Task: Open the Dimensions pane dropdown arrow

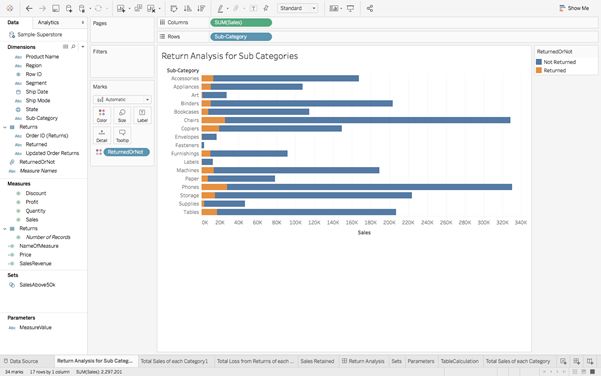Action: coord(83,47)
